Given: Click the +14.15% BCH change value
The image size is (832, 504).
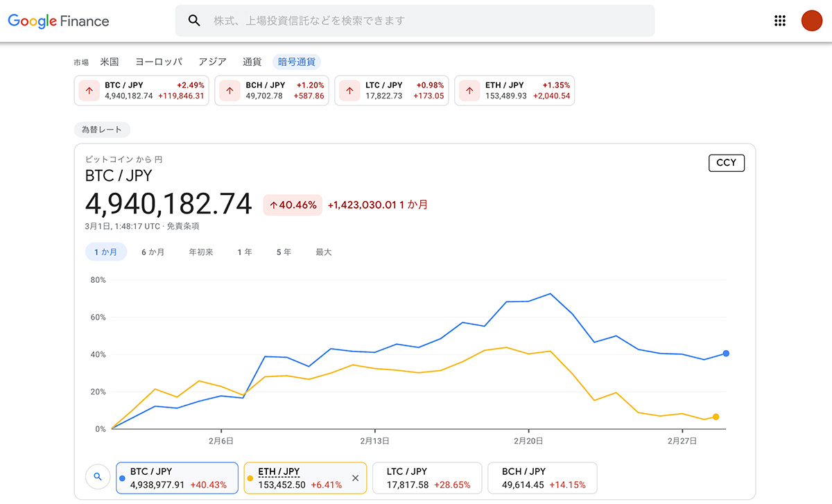Looking at the screenshot, I should pos(567,485).
